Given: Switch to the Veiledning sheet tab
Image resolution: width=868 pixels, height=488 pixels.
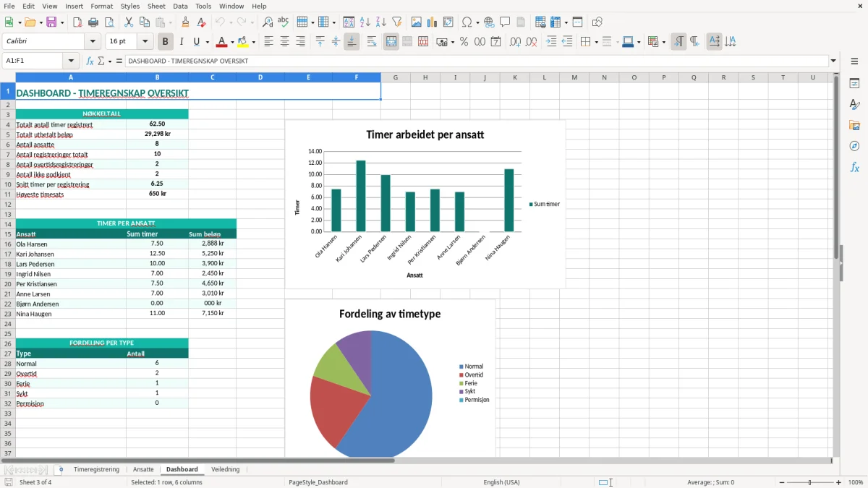Looking at the screenshot, I should 225,469.
